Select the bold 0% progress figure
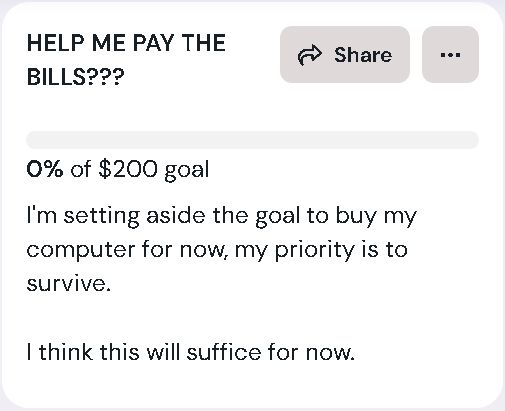 pyautogui.click(x=45, y=169)
